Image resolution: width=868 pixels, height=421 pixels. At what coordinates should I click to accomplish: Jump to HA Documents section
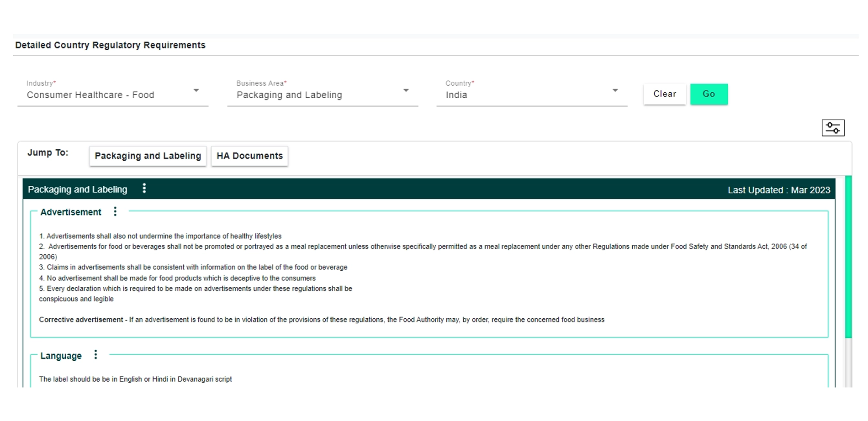pyautogui.click(x=249, y=156)
